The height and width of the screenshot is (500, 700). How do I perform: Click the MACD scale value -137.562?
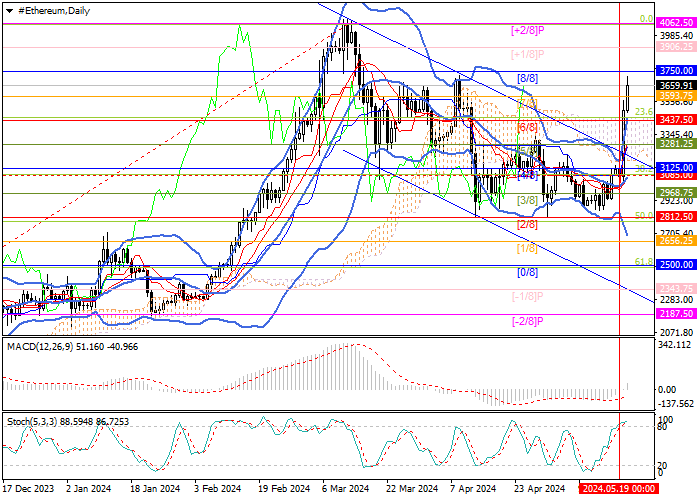676,404
